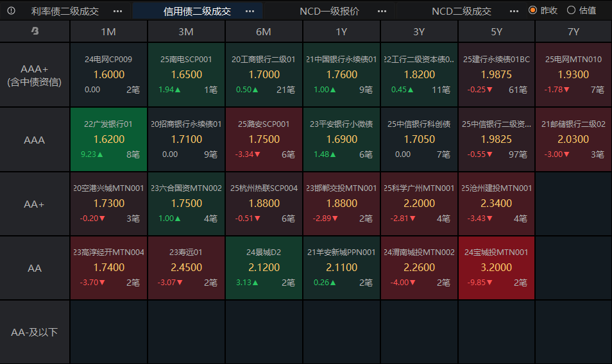Select the AAA+ (含中债资信) rating row
Image resolution: width=612 pixels, height=364 pixels.
35,75
